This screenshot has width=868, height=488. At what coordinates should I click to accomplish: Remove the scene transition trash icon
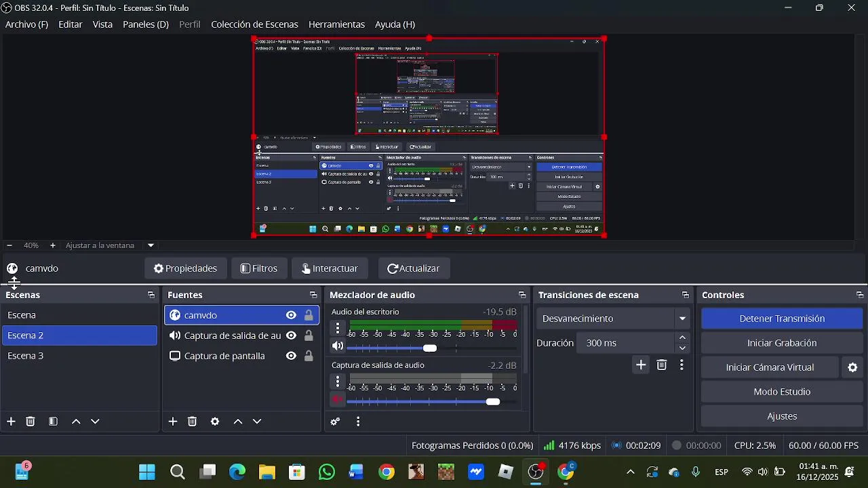pos(662,365)
